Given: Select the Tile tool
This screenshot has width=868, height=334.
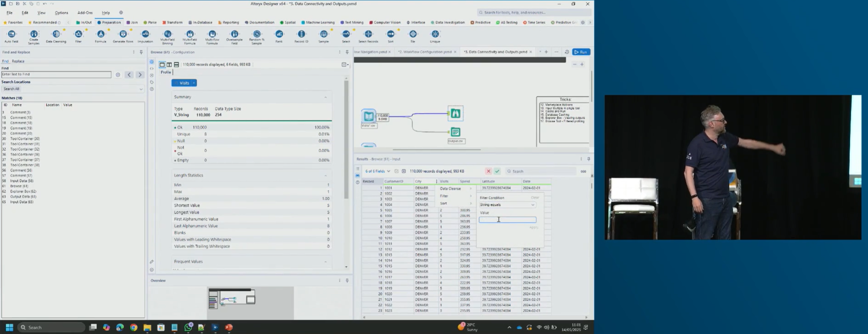Looking at the screenshot, I should tap(413, 36).
